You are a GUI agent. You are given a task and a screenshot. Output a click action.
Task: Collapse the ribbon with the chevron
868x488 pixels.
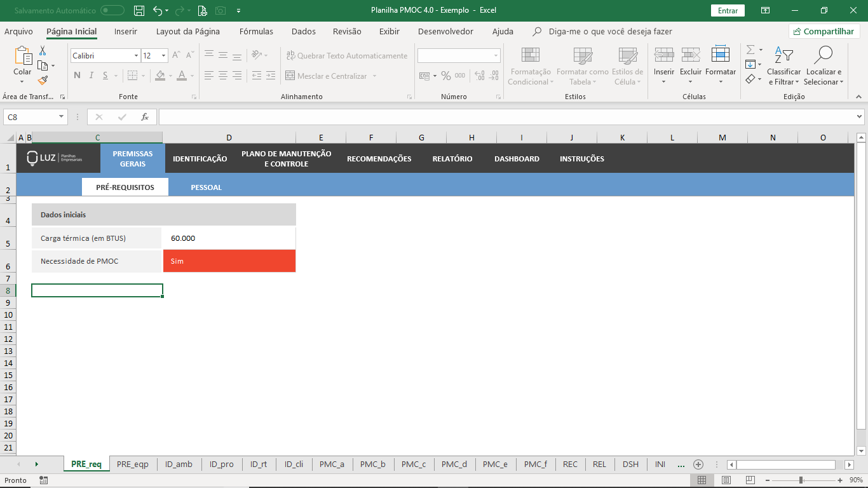point(858,97)
